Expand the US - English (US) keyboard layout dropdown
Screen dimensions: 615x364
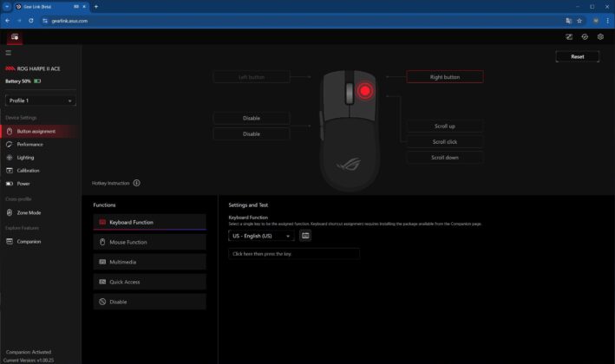tap(261, 236)
